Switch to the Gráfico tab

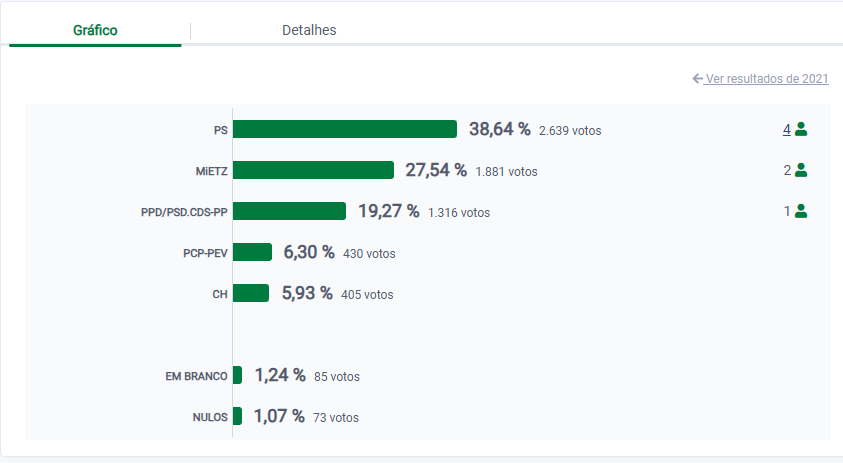coord(95,30)
